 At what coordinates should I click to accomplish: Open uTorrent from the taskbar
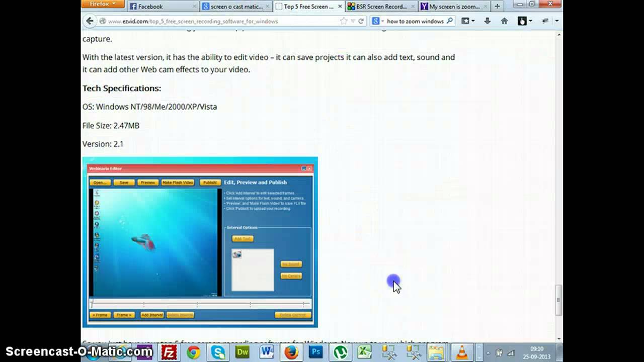point(341,352)
